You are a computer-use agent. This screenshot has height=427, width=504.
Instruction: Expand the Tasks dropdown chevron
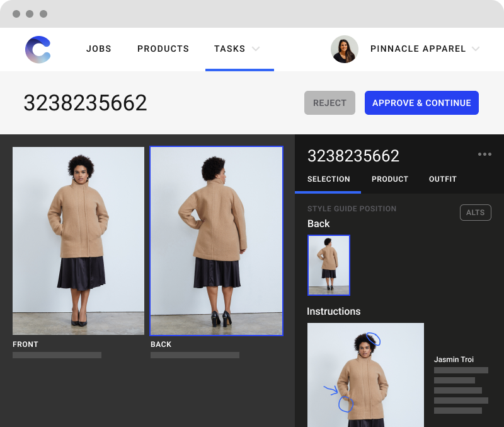256,49
